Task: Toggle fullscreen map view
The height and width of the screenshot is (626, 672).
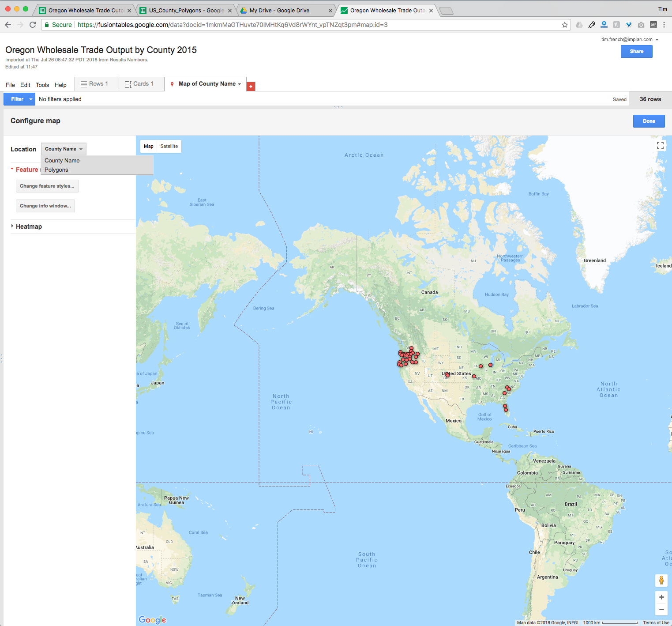Action: 661,145
